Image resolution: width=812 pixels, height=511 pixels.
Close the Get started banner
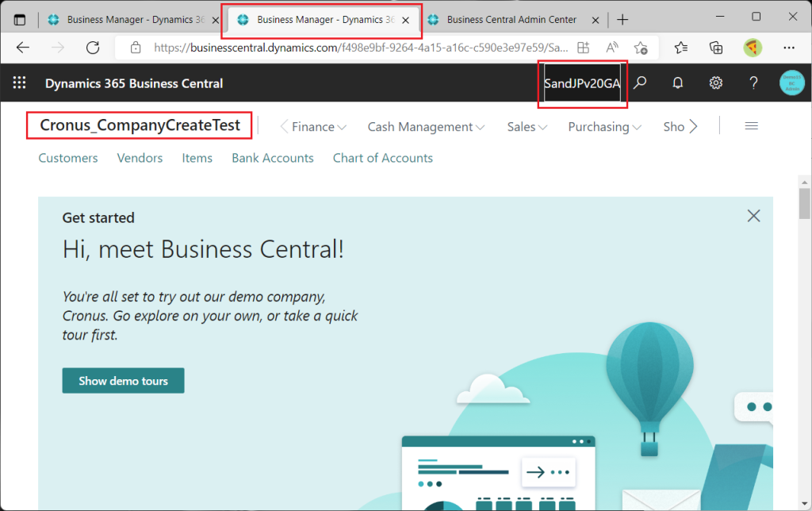753,216
